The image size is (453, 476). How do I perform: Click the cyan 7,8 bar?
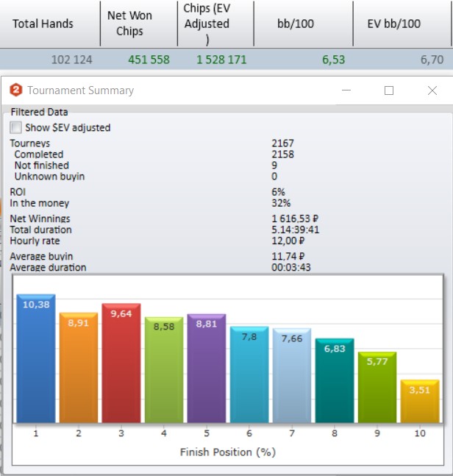point(249,374)
